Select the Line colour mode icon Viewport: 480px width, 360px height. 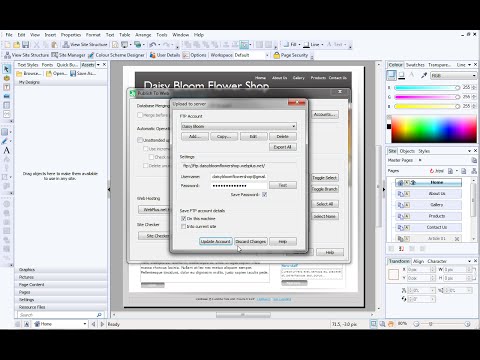[402, 75]
